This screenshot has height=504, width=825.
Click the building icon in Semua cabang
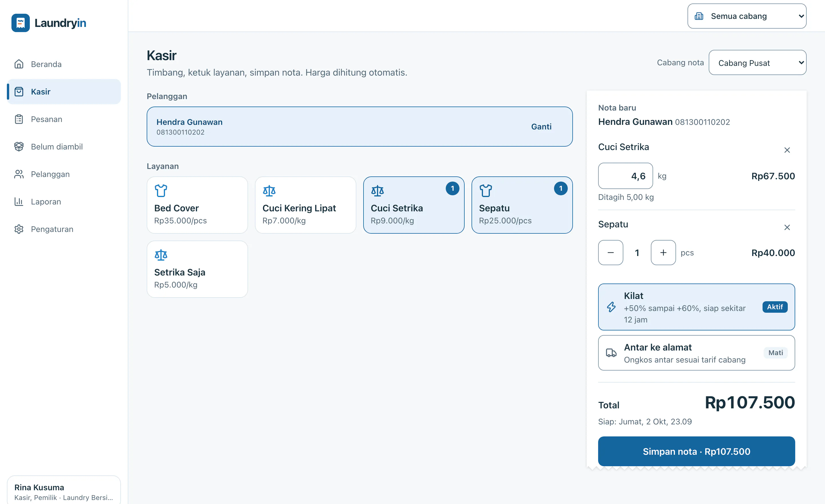tap(699, 16)
